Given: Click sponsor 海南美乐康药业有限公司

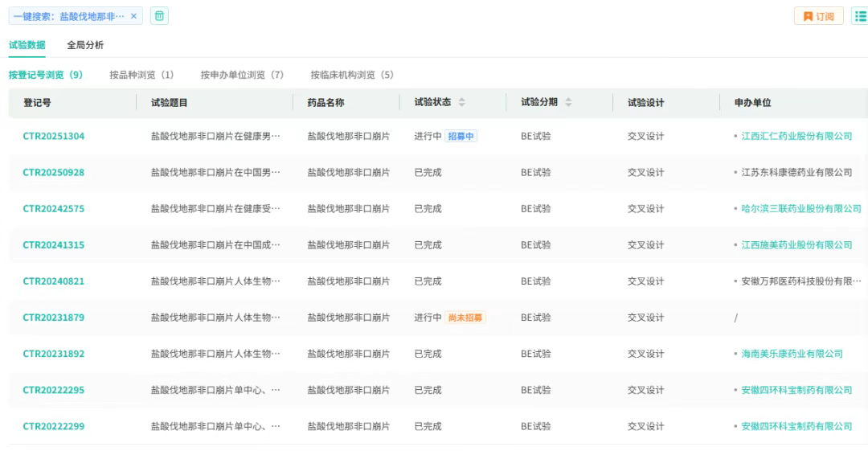Looking at the screenshot, I should 791,354.
